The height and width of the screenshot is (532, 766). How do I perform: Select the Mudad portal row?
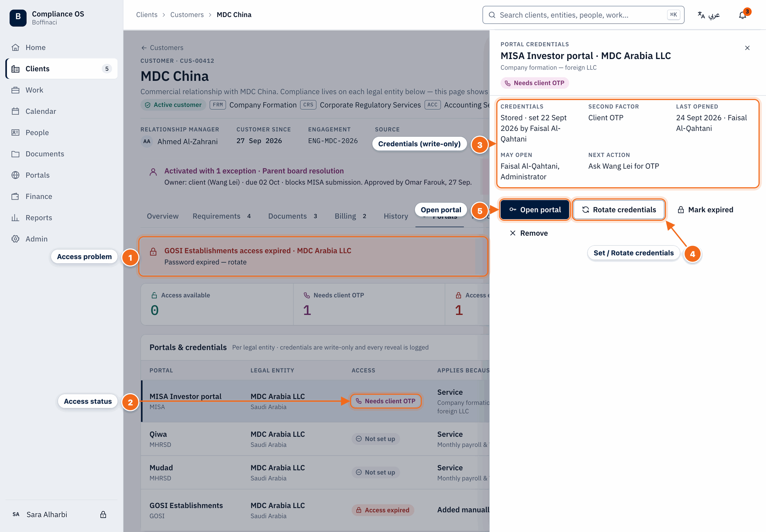[x=315, y=472]
